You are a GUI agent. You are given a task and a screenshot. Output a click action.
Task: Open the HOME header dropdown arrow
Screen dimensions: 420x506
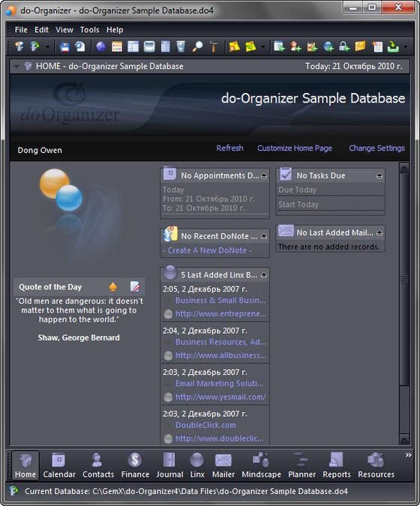point(16,67)
